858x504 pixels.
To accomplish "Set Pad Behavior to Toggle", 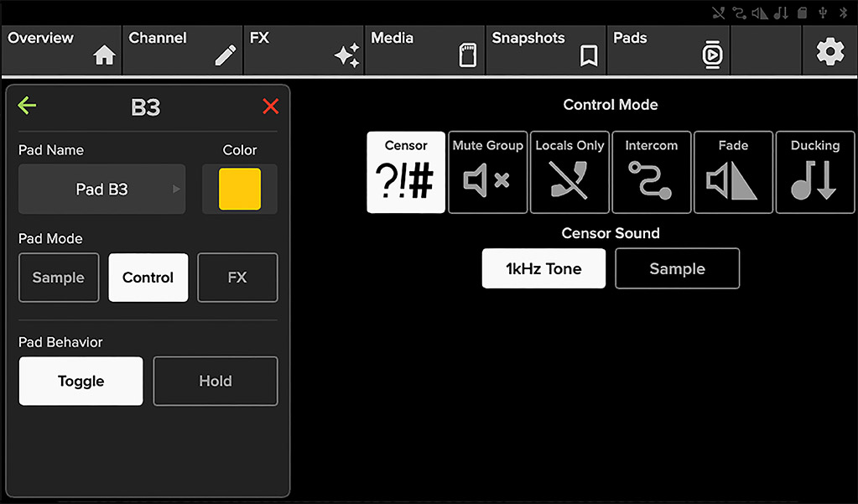I will pos(81,381).
